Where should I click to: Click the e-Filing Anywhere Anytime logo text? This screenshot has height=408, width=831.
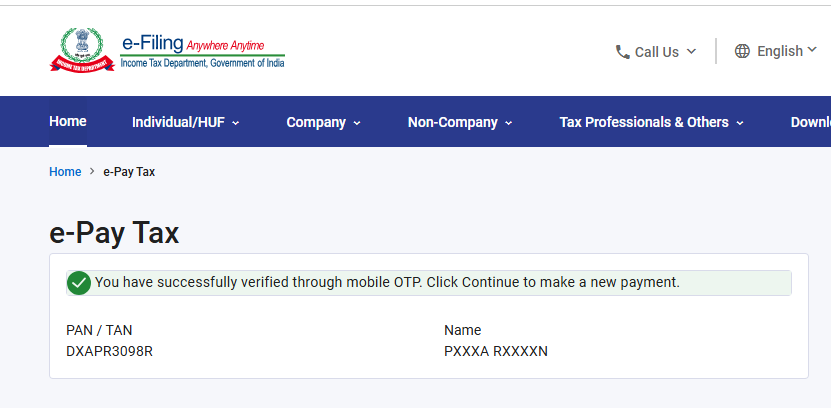[x=202, y=50]
